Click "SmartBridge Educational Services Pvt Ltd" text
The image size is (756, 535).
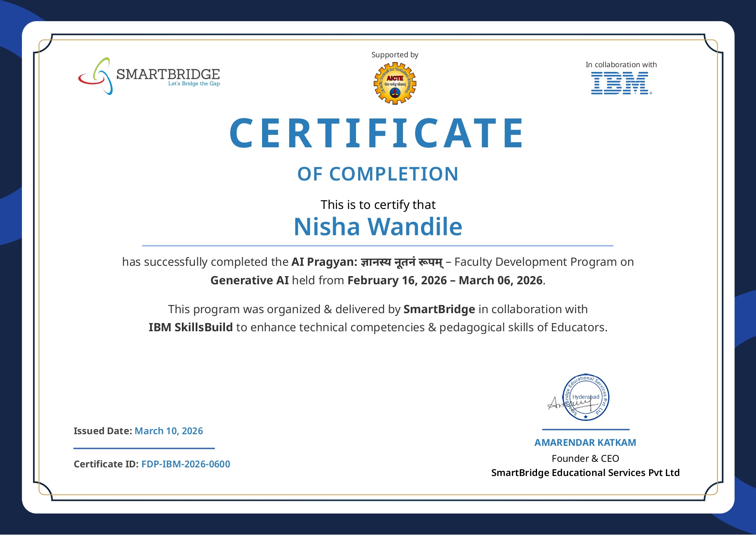pos(585,473)
